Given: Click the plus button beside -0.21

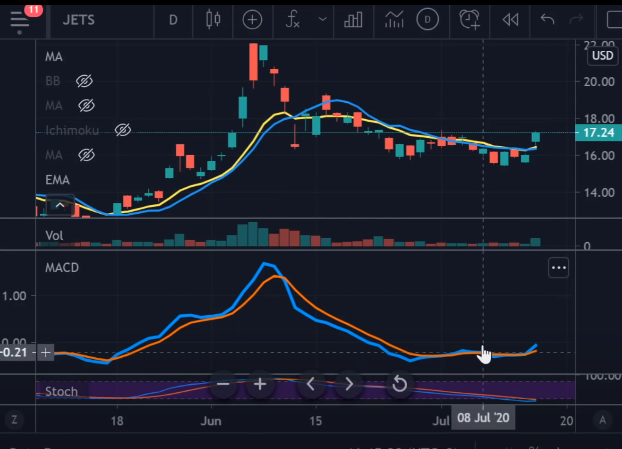Looking at the screenshot, I should 46,352.
